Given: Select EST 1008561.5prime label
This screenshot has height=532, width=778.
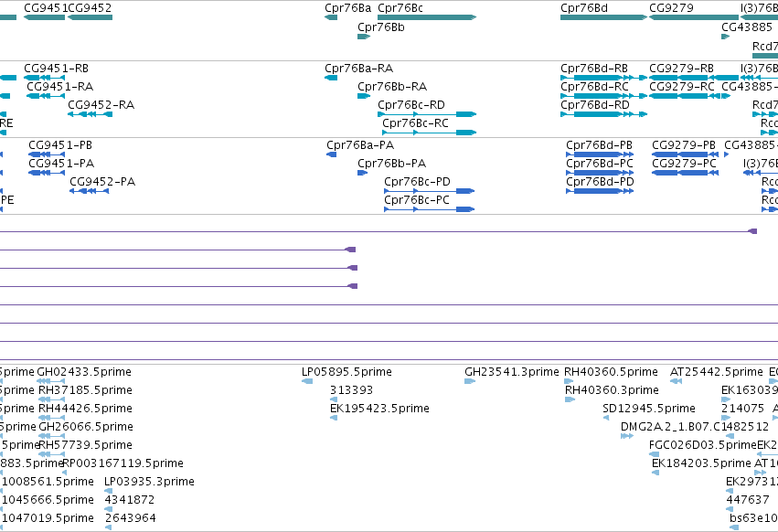Looking at the screenshot, I should (48, 482).
